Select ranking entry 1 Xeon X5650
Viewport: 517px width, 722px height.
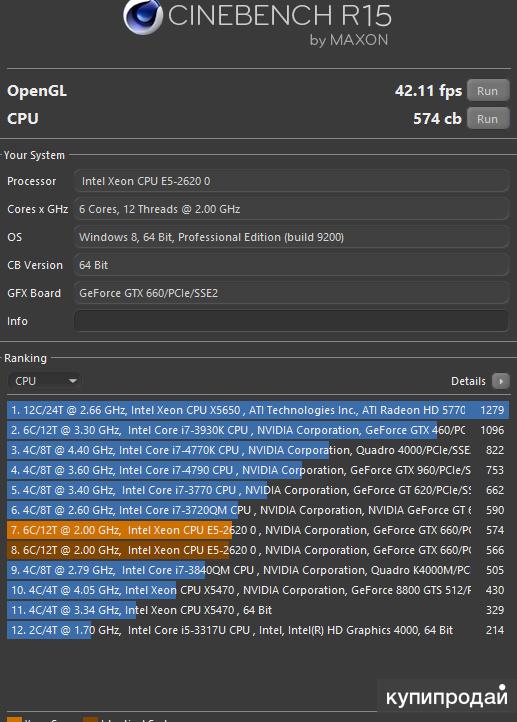(258, 410)
